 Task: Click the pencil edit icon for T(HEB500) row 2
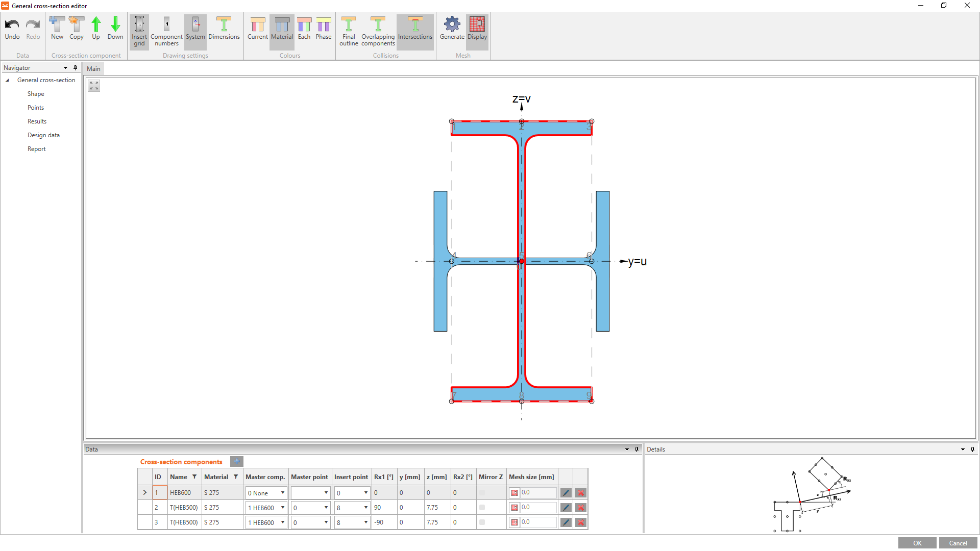tap(566, 508)
